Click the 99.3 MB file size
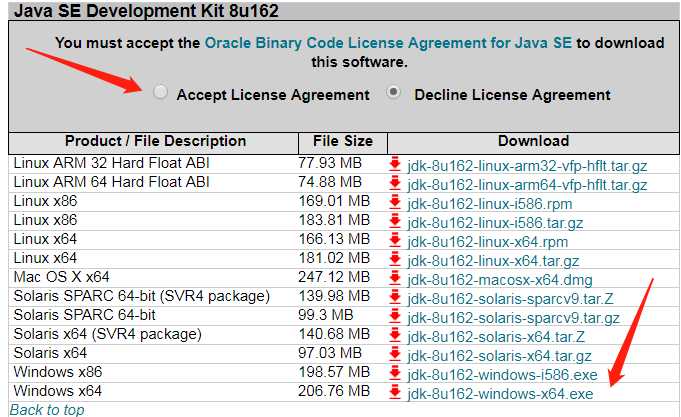The height and width of the screenshot is (417, 681). [x=326, y=315]
